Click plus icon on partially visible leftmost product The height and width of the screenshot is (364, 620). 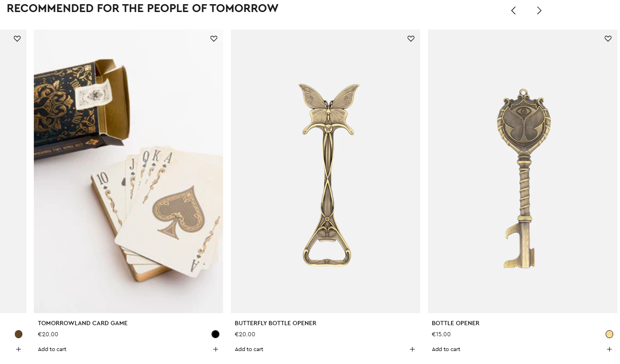pos(19,349)
